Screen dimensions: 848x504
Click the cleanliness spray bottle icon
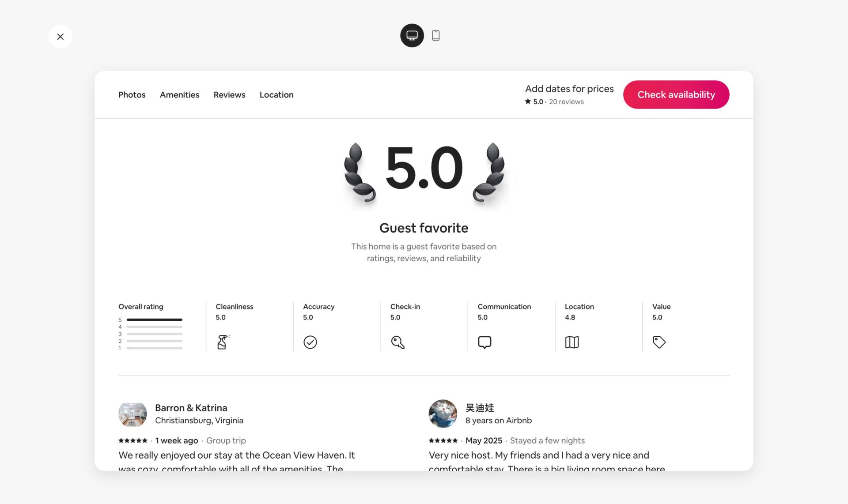(222, 342)
